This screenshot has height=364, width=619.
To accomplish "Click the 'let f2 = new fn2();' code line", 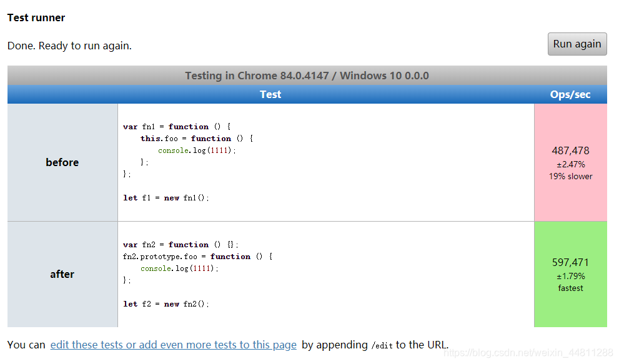I will click(x=166, y=304).
